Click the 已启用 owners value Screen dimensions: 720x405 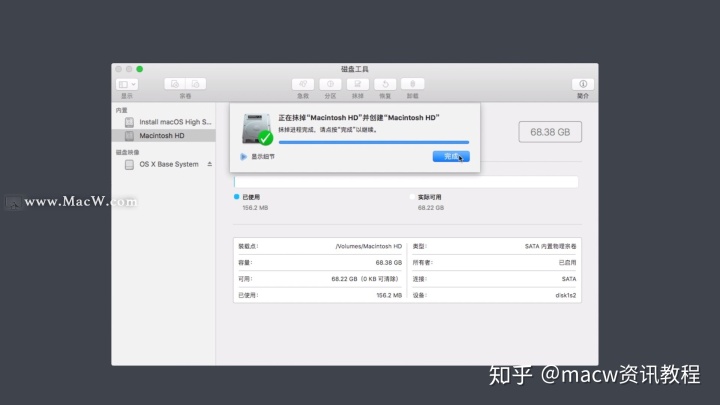pyautogui.click(x=567, y=263)
